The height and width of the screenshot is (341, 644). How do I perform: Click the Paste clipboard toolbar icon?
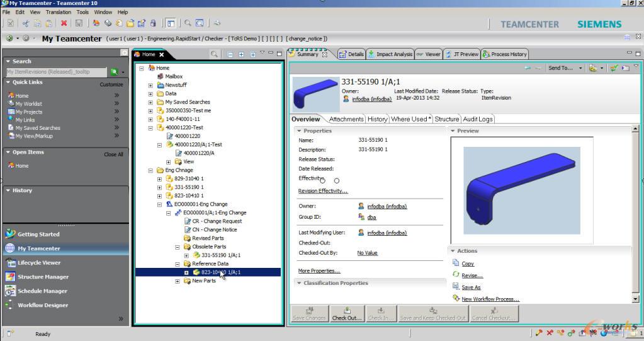click(x=49, y=23)
